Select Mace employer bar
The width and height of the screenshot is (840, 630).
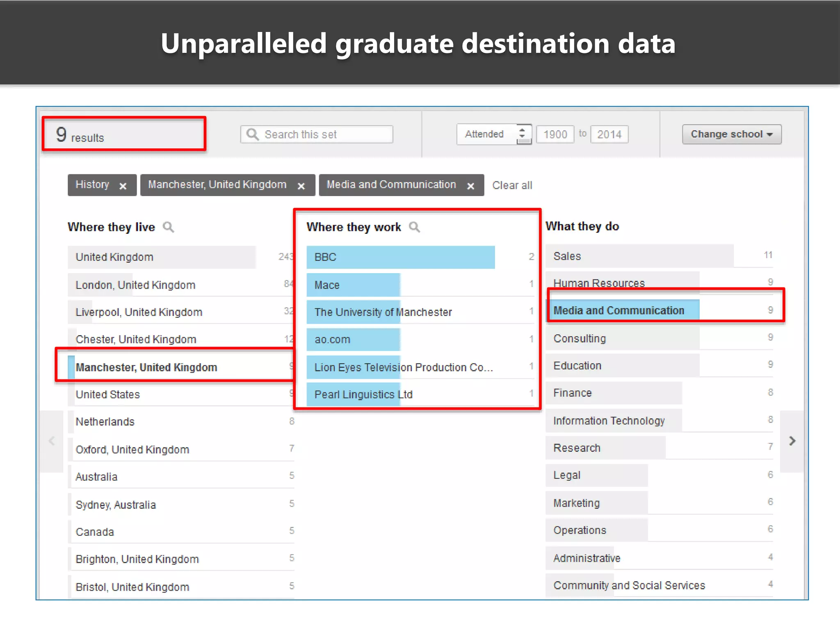coord(420,285)
